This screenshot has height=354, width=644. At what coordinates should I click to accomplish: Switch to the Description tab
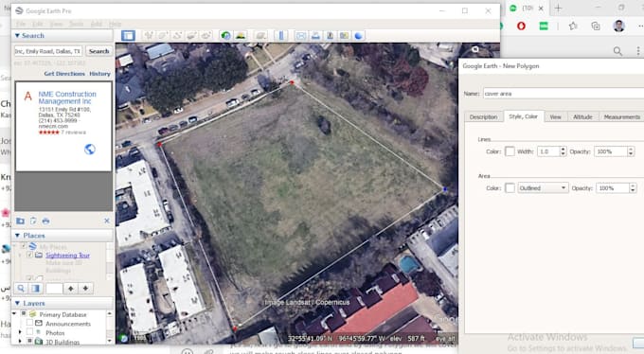[483, 117]
